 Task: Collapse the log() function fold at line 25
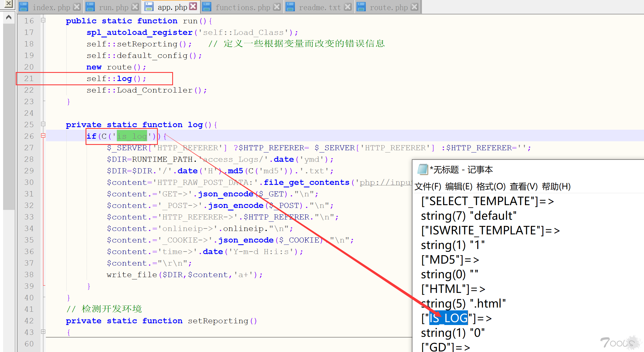pyautogui.click(x=43, y=124)
